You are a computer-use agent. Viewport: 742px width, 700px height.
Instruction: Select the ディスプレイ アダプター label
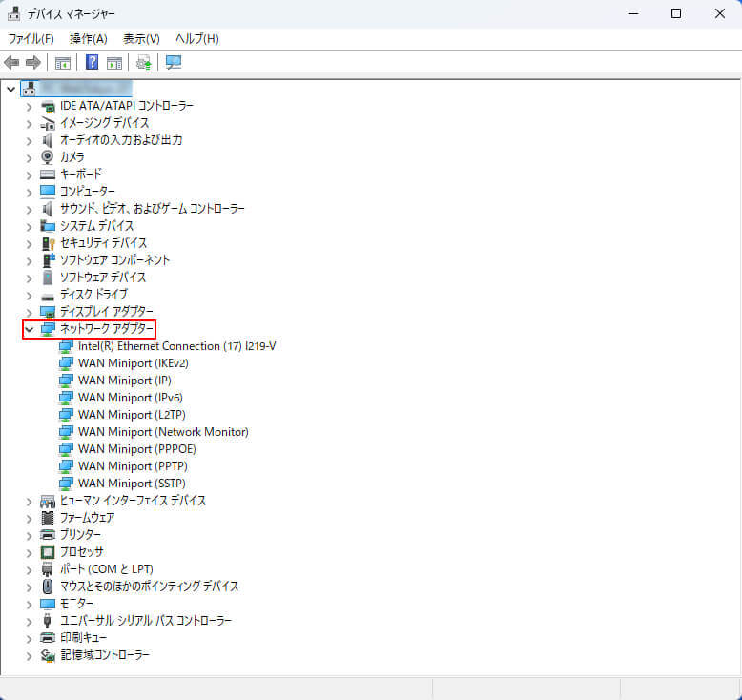[107, 312]
